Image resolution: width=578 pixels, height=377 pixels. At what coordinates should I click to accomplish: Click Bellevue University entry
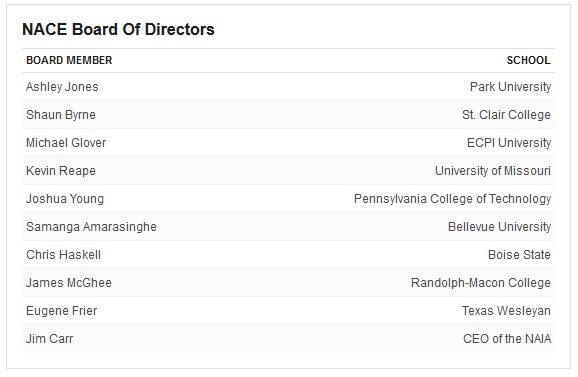click(x=499, y=227)
